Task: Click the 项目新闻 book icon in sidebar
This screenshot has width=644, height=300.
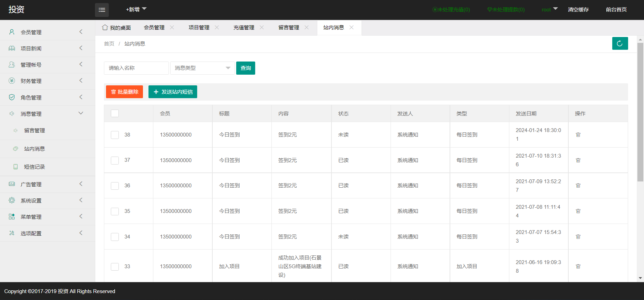Action: point(12,48)
